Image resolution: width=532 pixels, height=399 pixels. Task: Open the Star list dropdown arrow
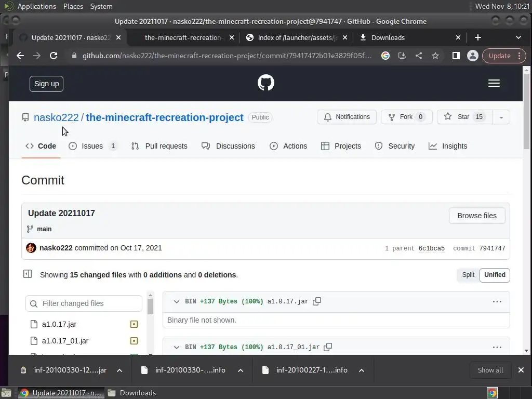(501, 117)
